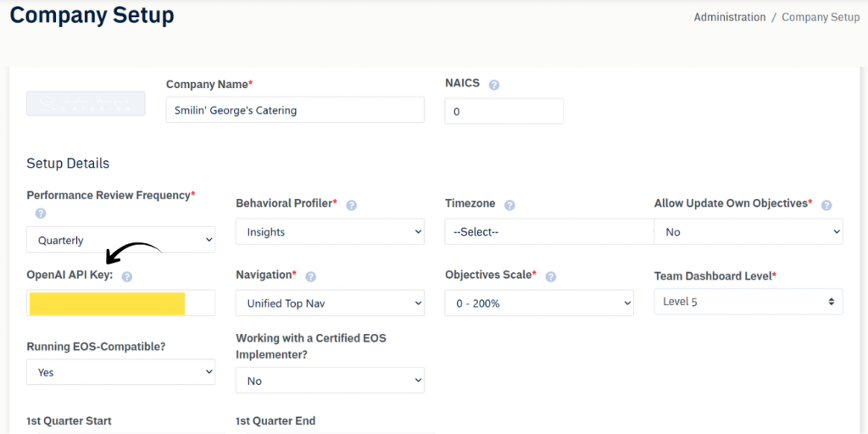Open the Quarterly review frequency dropdown

120,240
